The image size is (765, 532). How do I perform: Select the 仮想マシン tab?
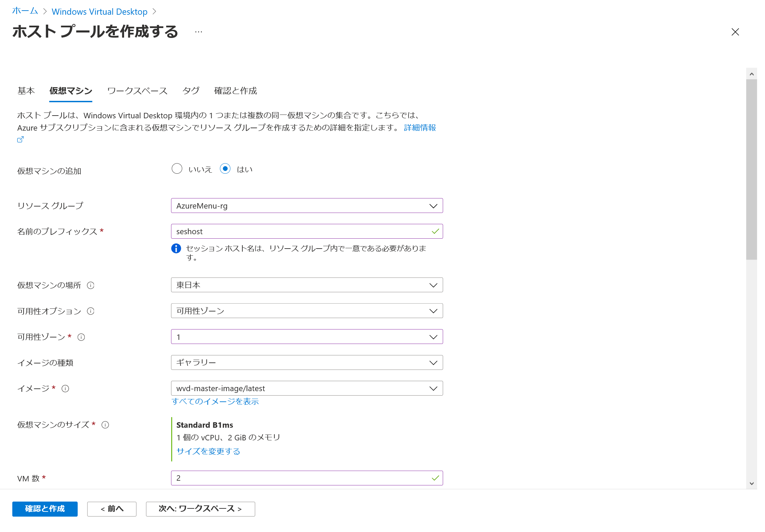(71, 91)
